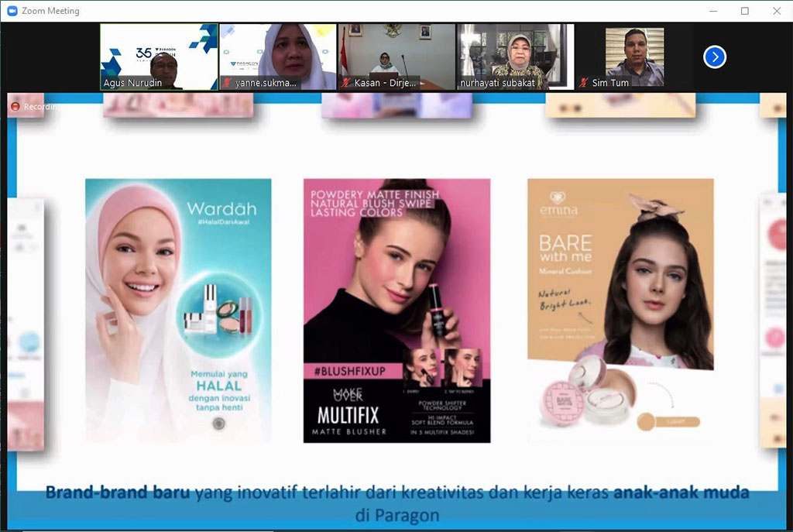
Task: Click the Zoom app icon in title bar
Action: 12,11
